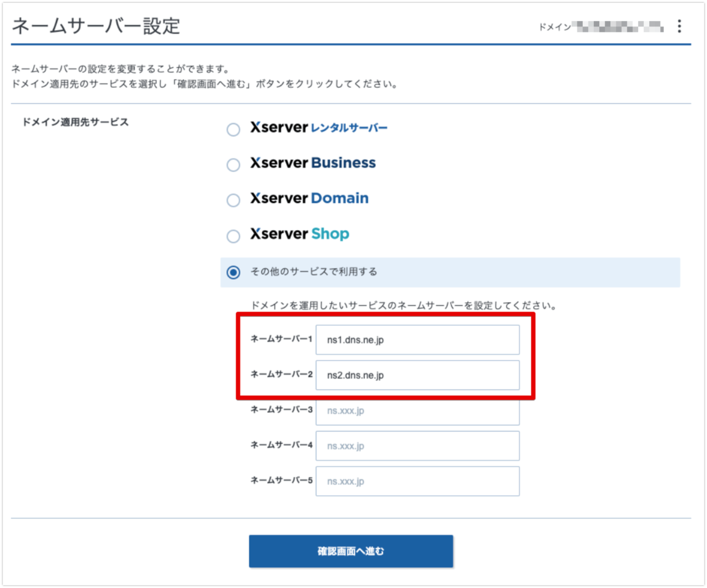Focus the empty ネームサーバー4 field
Viewport: 707px width, 588px height.
point(417,446)
